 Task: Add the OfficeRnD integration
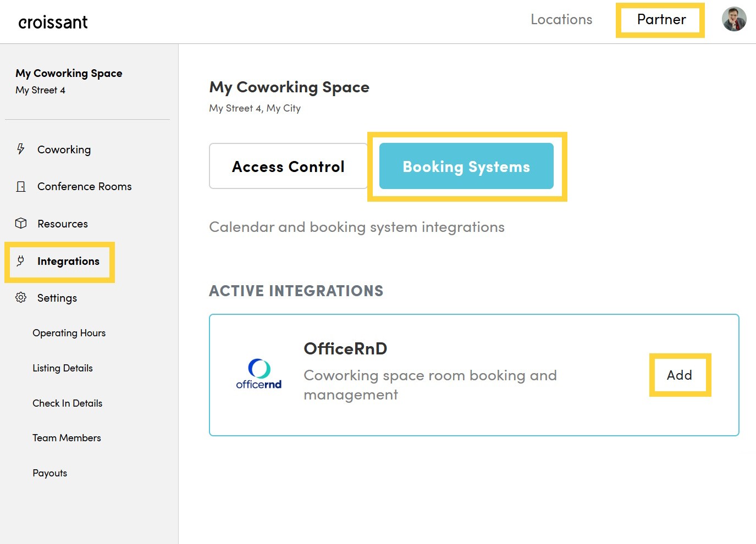coord(680,375)
